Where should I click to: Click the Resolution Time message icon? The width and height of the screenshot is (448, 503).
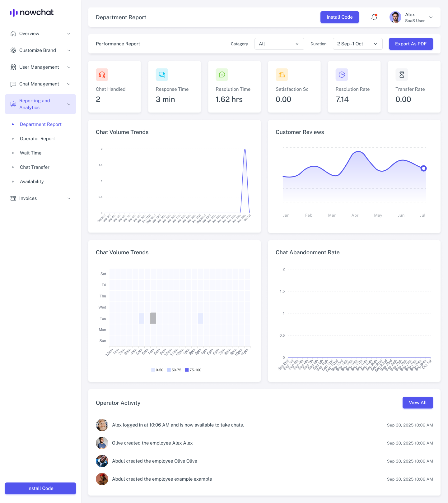[x=222, y=75]
